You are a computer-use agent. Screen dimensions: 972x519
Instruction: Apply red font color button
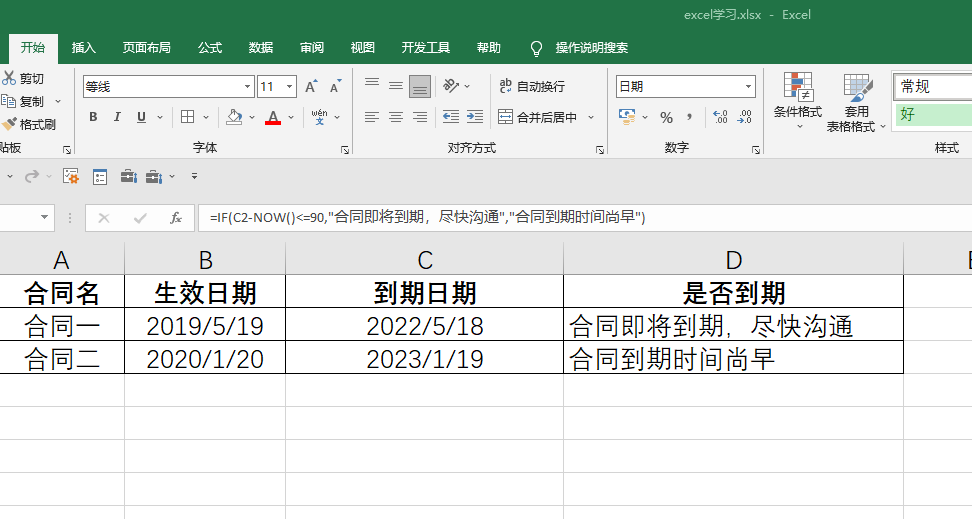pos(273,117)
